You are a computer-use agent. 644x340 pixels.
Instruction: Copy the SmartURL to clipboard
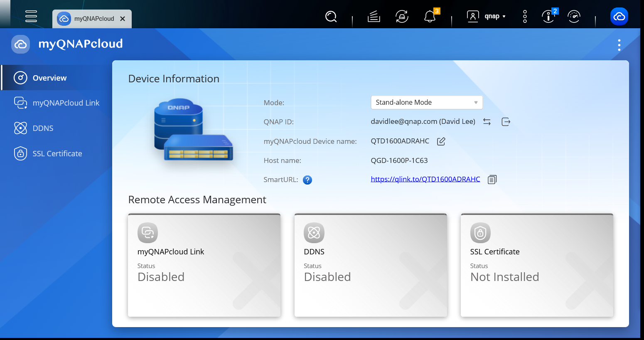pos(492,180)
